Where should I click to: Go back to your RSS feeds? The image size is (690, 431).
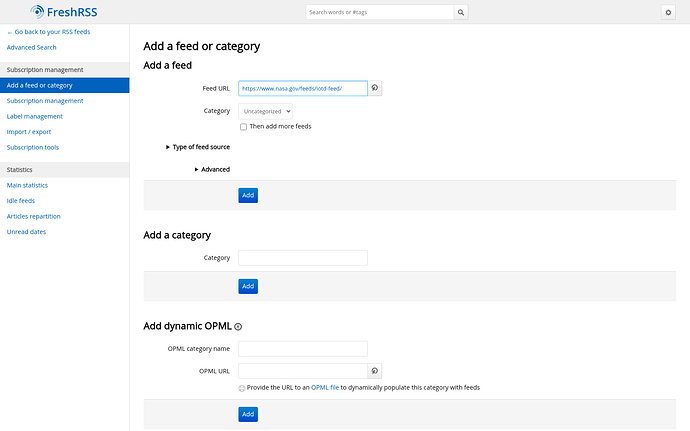coord(49,32)
